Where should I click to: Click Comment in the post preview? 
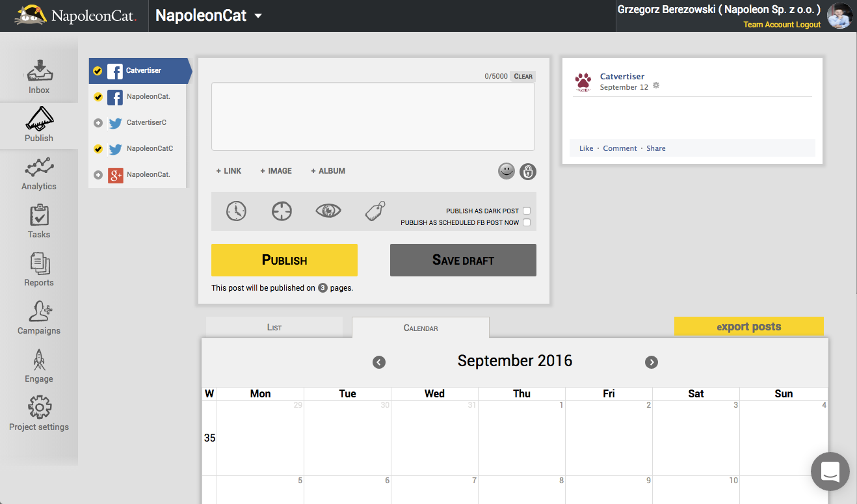(x=620, y=148)
